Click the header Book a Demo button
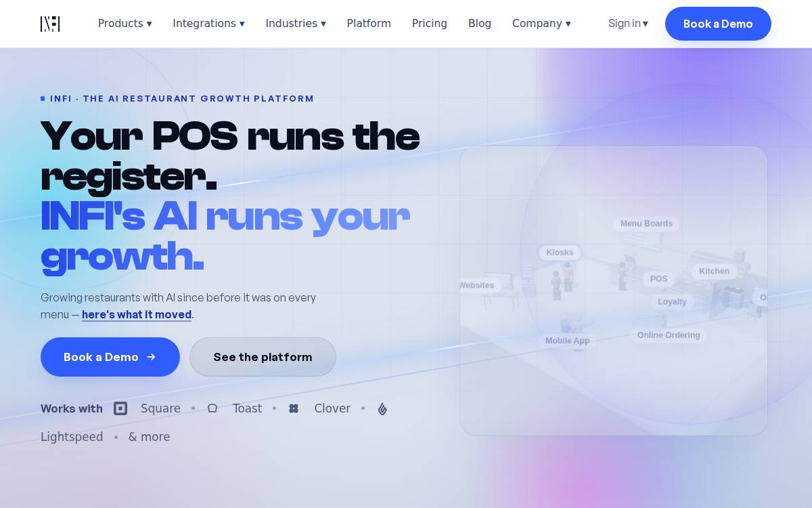The image size is (812, 508). [718, 24]
